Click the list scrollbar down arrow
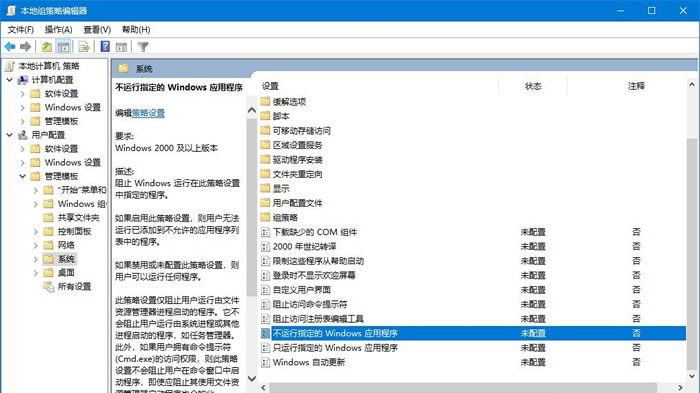This screenshot has height=393, width=700. point(692,376)
